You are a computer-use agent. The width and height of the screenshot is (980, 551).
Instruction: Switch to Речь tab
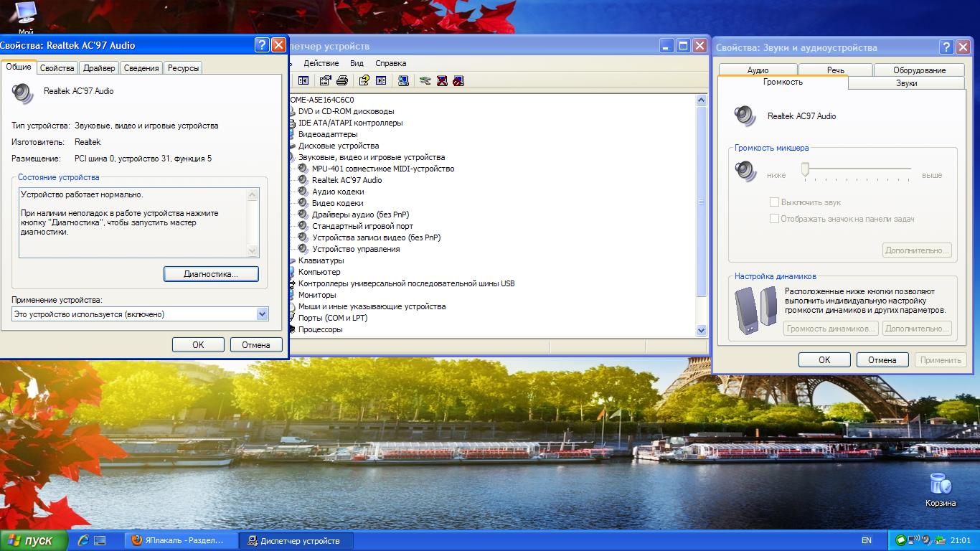[x=836, y=70]
